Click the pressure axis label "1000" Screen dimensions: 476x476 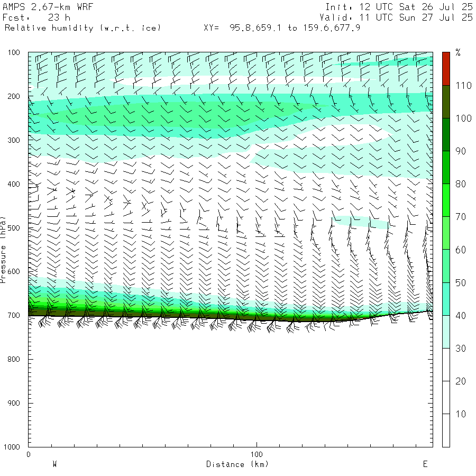tap(12, 447)
